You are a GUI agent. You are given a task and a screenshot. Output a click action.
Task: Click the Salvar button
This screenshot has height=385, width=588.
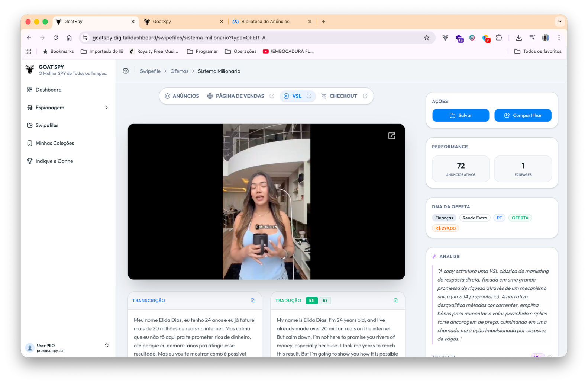tap(461, 115)
